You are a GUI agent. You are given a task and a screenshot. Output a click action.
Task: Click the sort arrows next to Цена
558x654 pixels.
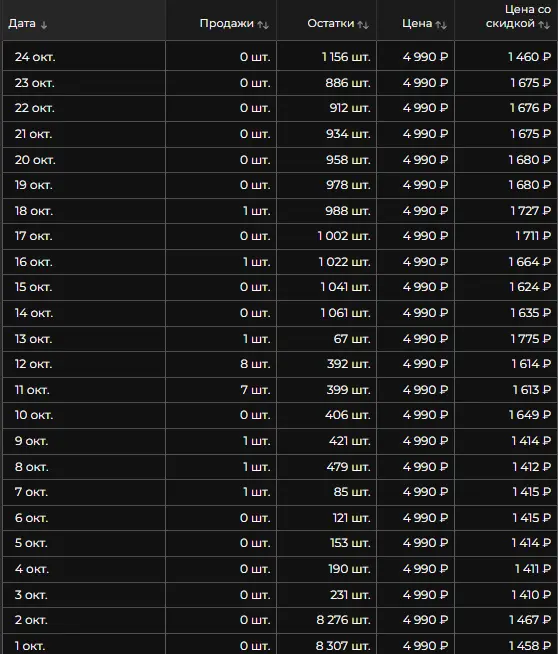tap(441, 25)
